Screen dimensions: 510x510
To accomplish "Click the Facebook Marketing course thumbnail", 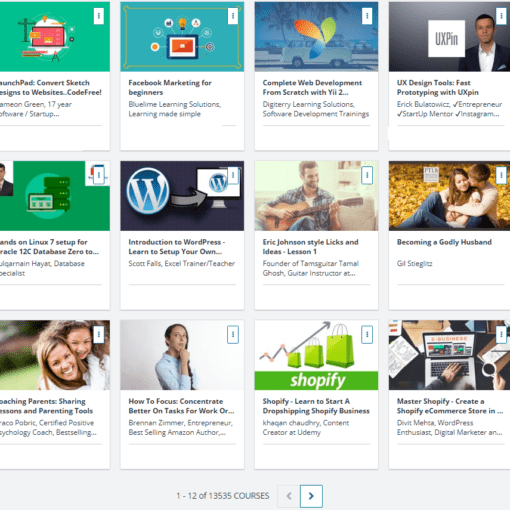I will click(182, 37).
